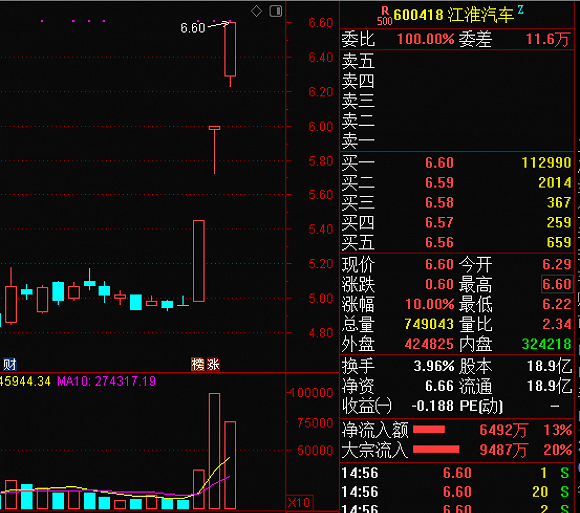Click 涨跌 change value 0.60

point(439,284)
